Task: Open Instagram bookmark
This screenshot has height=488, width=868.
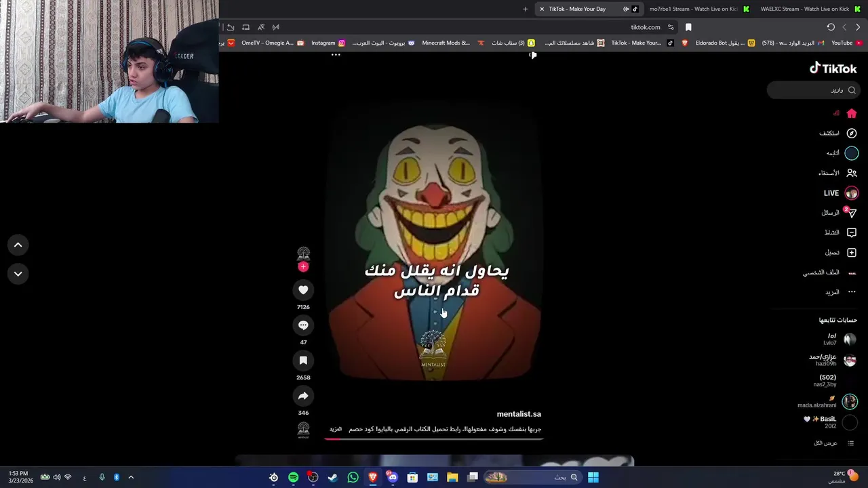Action: click(328, 43)
